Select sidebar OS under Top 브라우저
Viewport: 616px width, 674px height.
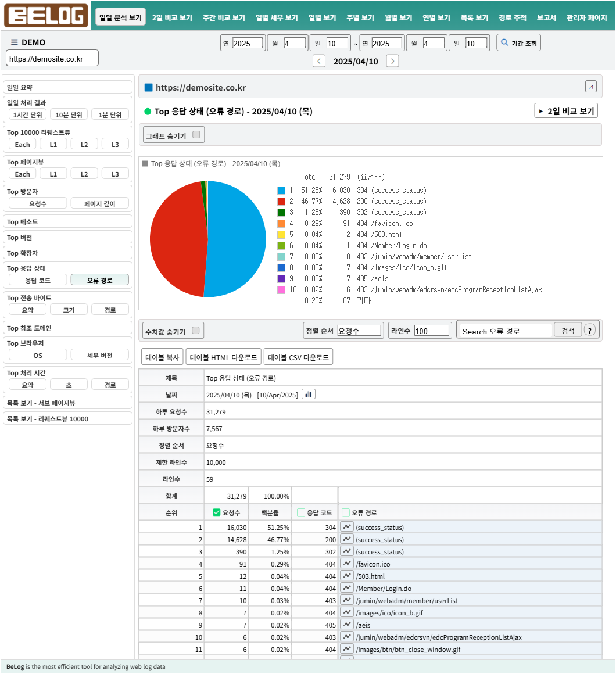click(x=38, y=355)
